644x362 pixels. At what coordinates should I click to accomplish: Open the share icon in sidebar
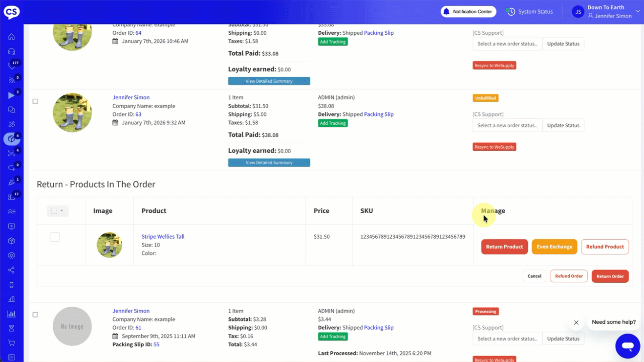[x=11, y=270]
